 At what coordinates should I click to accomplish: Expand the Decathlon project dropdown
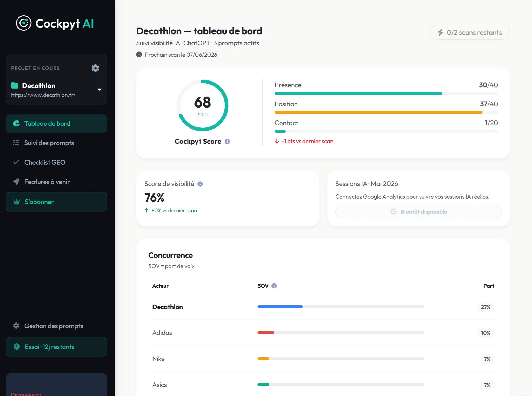coord(99,90)
